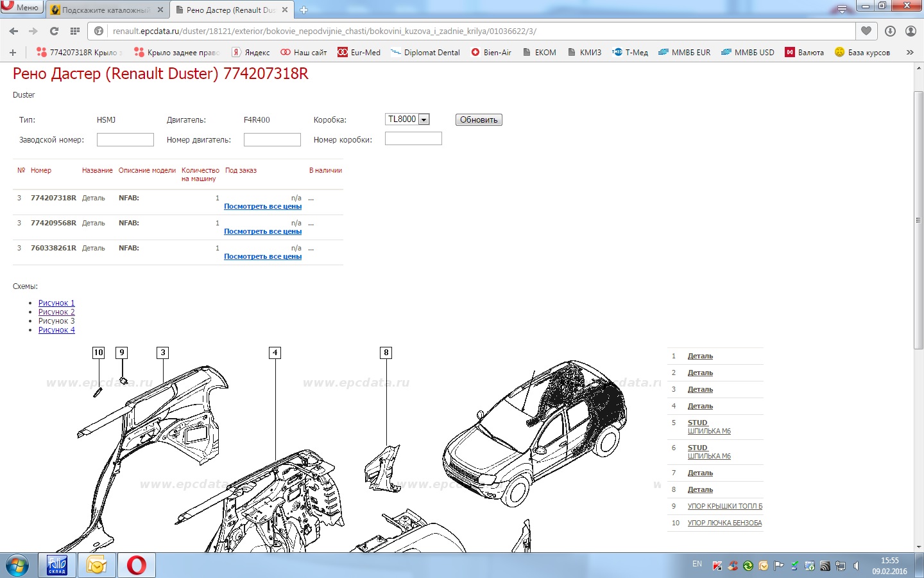Open the Speed Dial grid icon
Screen dimensions: 924x578
pos(74,31)
